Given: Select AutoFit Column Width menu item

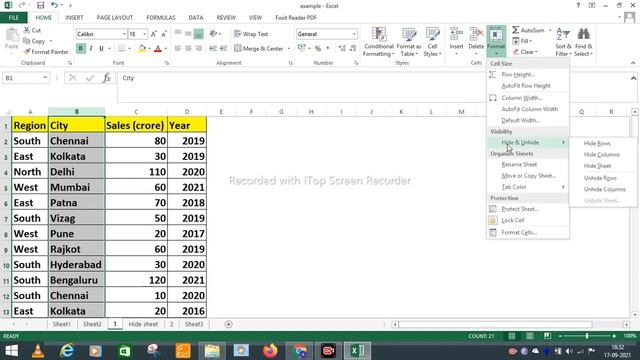Looking at the screenshot, I should click(x=528, y=109).
